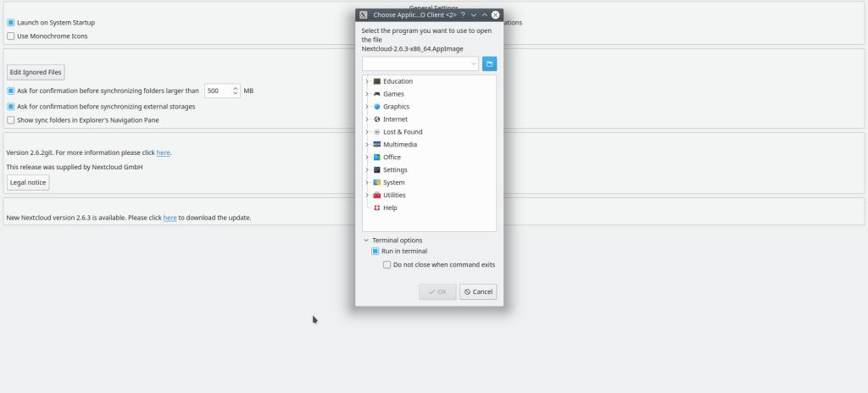Click the Multimedia category icon
Image resolution: width=868 pixels, height=393 pixels.
pyautogui.click(x=377, y=145)
